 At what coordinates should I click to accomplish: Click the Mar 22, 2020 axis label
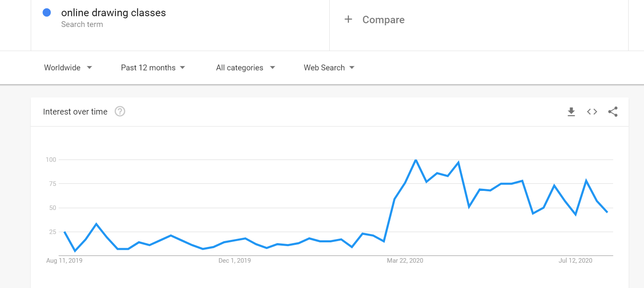tap(405, 261)
